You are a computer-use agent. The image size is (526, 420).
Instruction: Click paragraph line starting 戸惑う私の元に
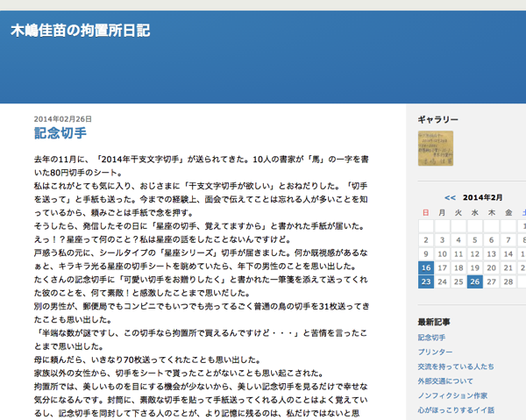201,253
